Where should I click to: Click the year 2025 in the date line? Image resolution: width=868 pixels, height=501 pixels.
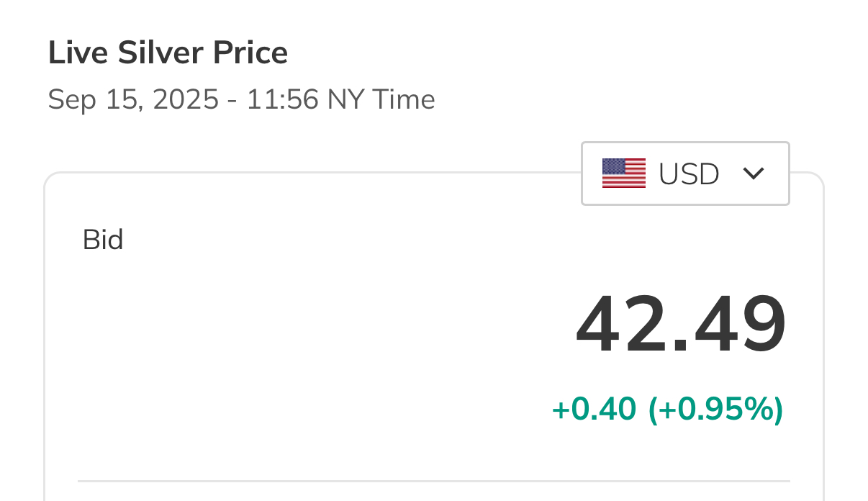point(185,99)
